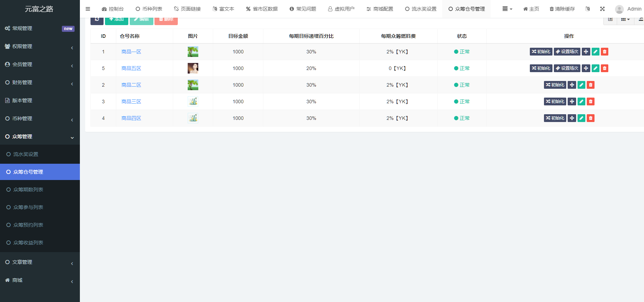The image size is (644, 302).
Task: Open the 商品五区 name link
Action: 131,68
